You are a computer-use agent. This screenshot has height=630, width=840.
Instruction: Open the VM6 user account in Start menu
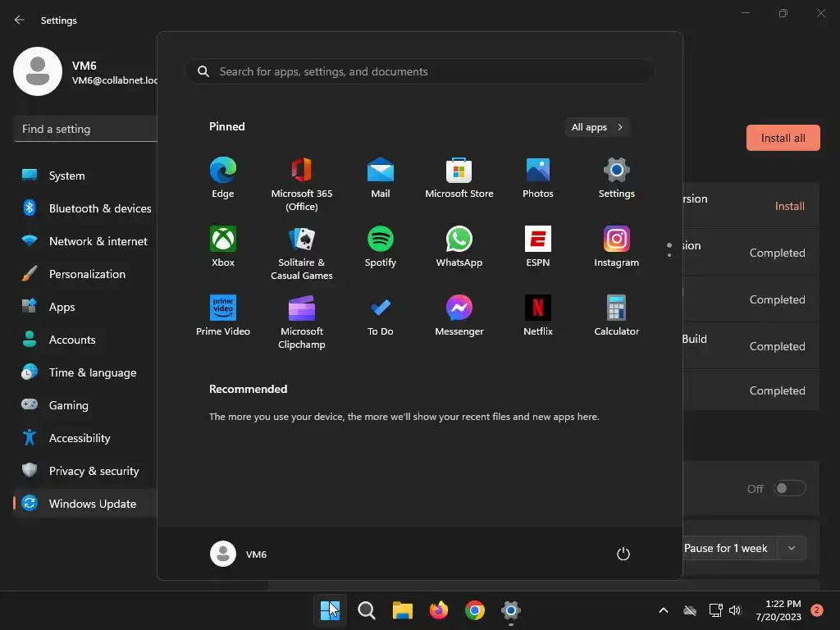[239, 554]
